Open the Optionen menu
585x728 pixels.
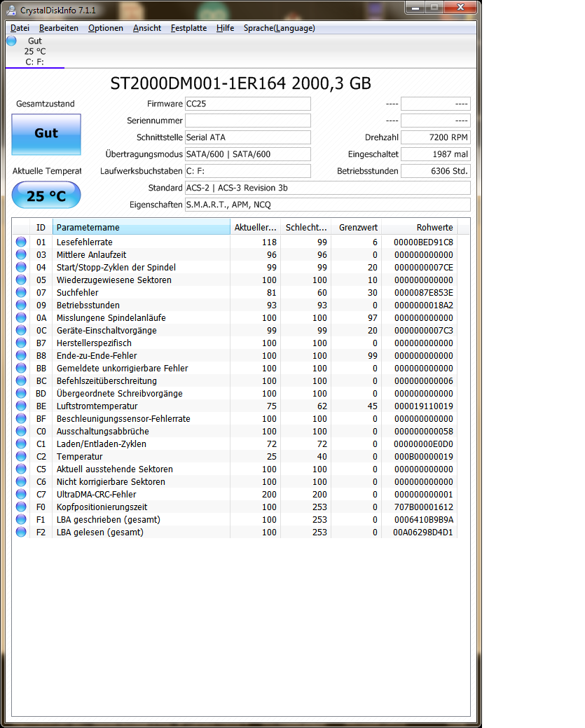(105, 28)
